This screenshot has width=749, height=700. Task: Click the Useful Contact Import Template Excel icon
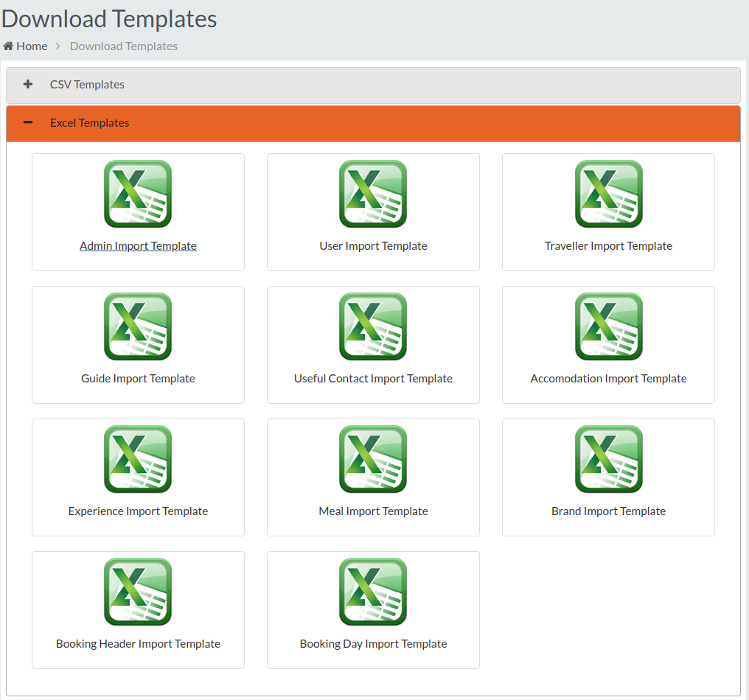coord(373,326)
